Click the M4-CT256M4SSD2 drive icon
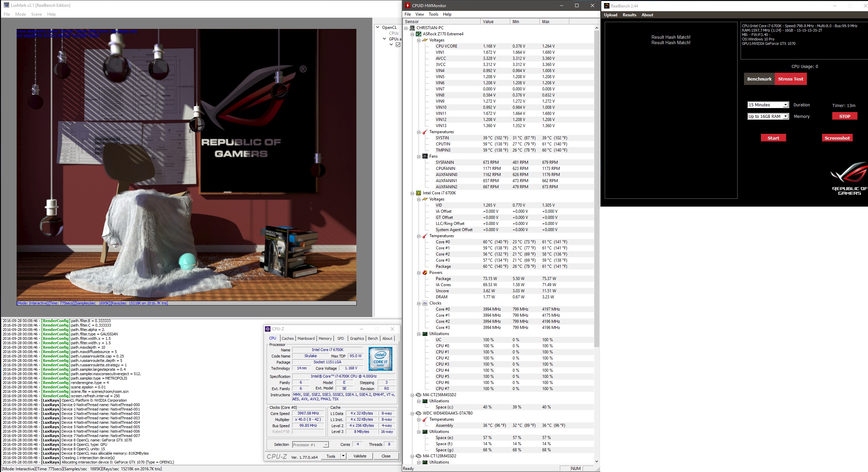 coord(419,395)
